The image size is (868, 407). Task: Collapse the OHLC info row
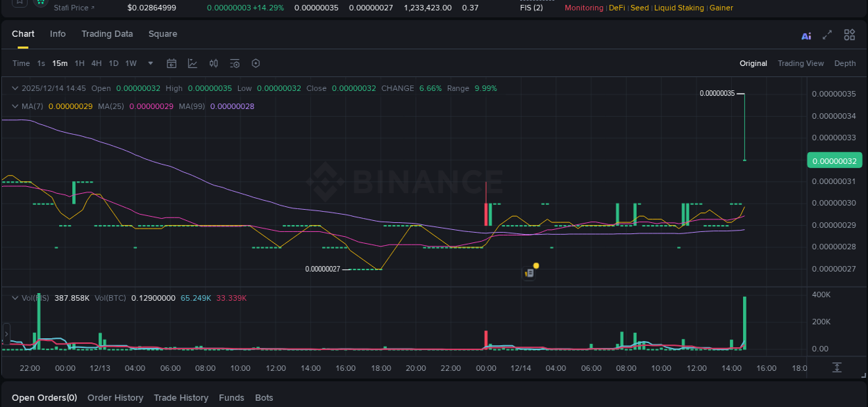point(14,88)
